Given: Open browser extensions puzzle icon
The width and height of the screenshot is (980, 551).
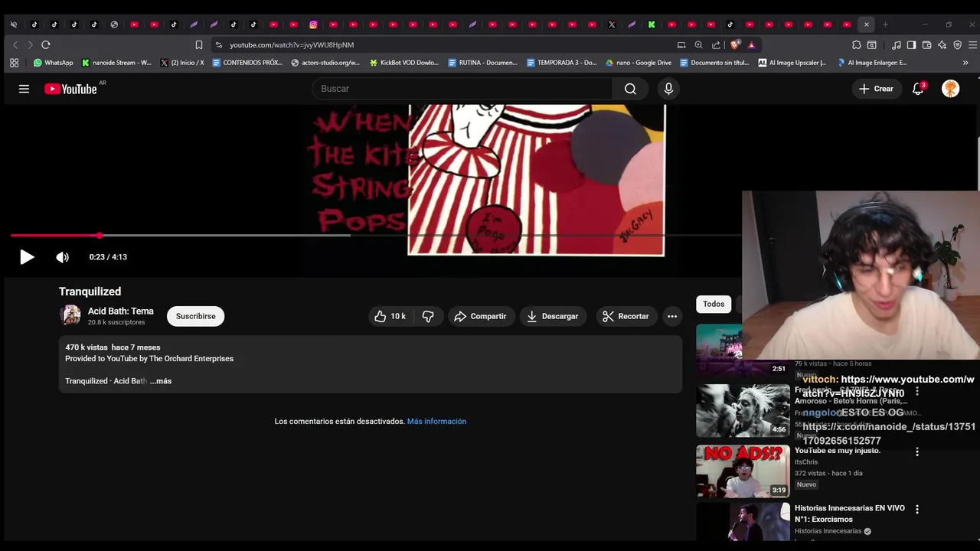Looking at the screenshot, I should click(x=857, y=45).
